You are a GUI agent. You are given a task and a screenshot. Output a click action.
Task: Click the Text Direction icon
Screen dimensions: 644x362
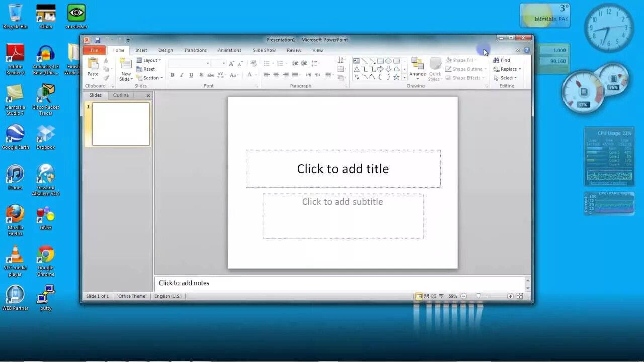(x=341, y=60)
